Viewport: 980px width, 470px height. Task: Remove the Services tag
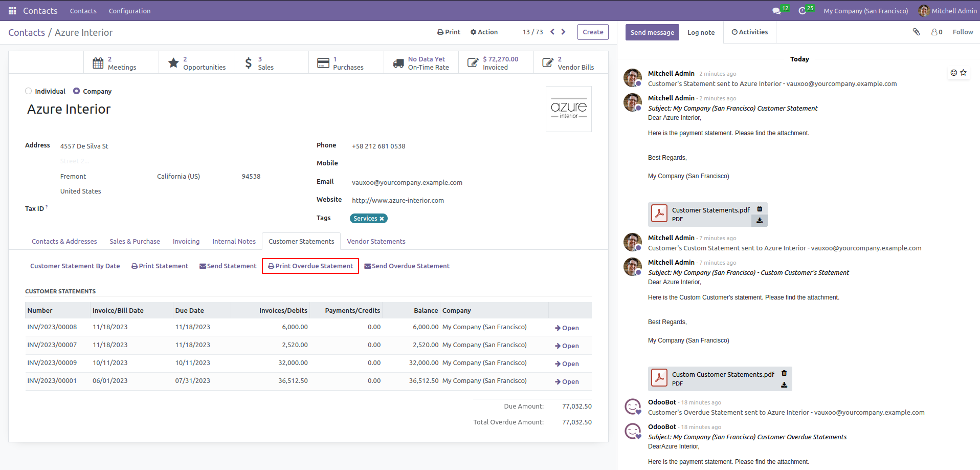click(x=382, y=219)
